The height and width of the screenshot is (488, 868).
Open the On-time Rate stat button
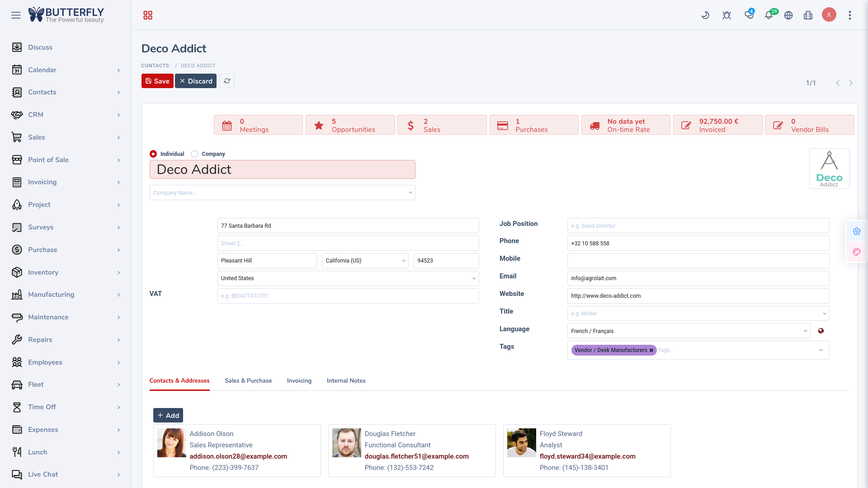click(626, 125)
